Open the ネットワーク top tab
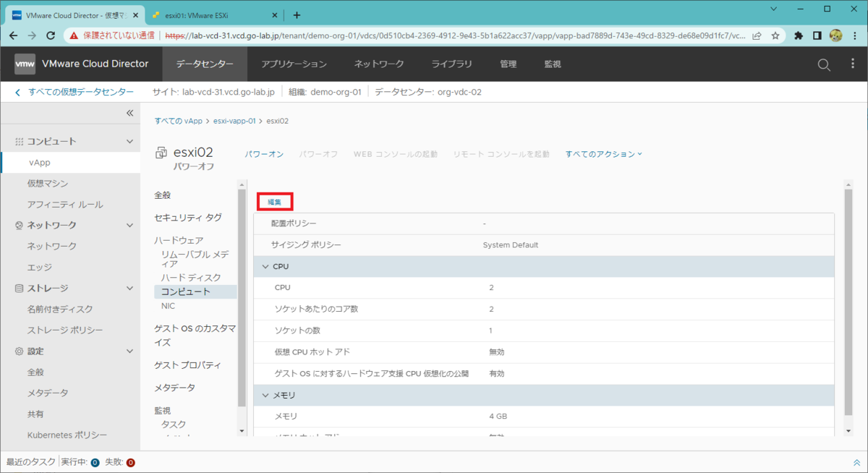Image resolution: width=868 pixels, height=473 pixels. 379,64
